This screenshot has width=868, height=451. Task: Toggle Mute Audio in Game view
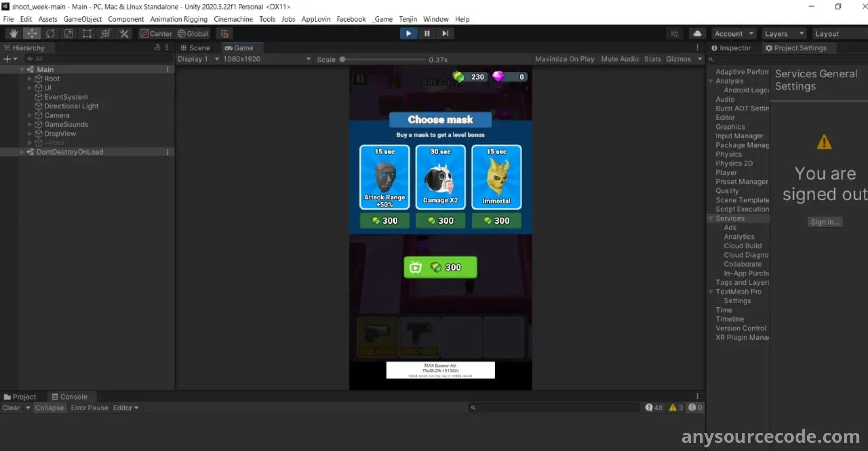[619, 59]
